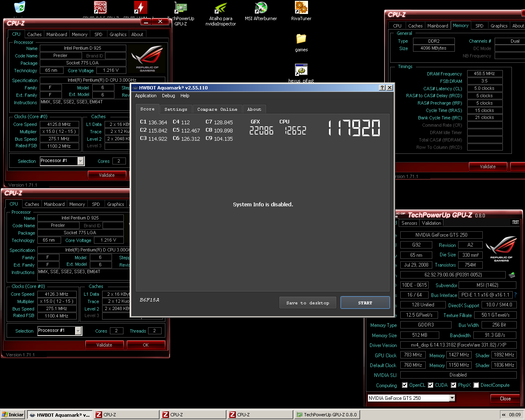Click total Aquamark score 117920
This screenshot has width=525, height=420.
pos(355,128)
